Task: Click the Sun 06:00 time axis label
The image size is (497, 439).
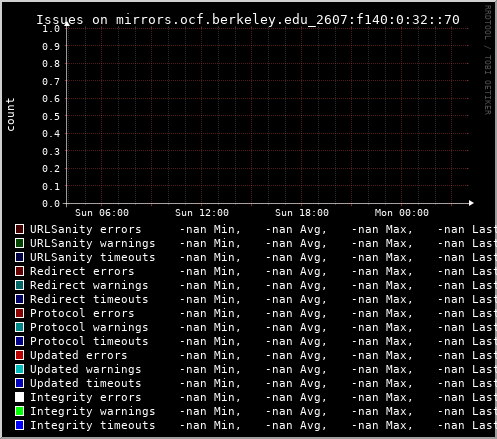Action: click(102, 213)
